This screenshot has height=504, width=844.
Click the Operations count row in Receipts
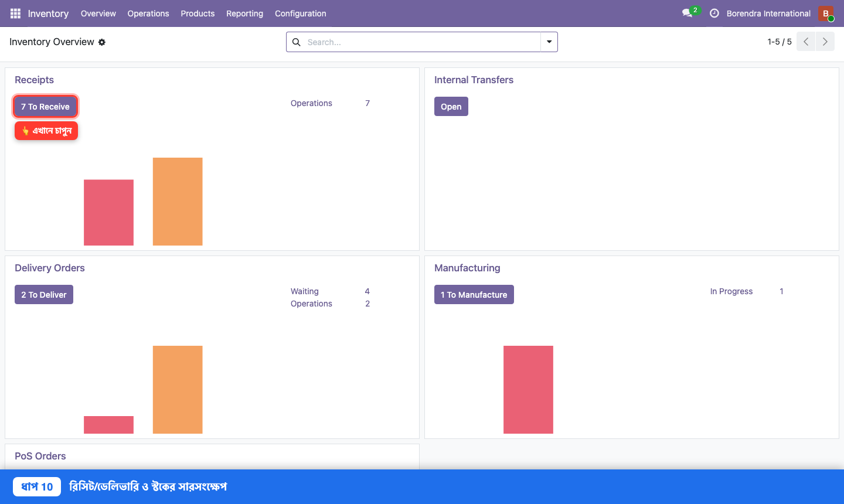point(330,103)
